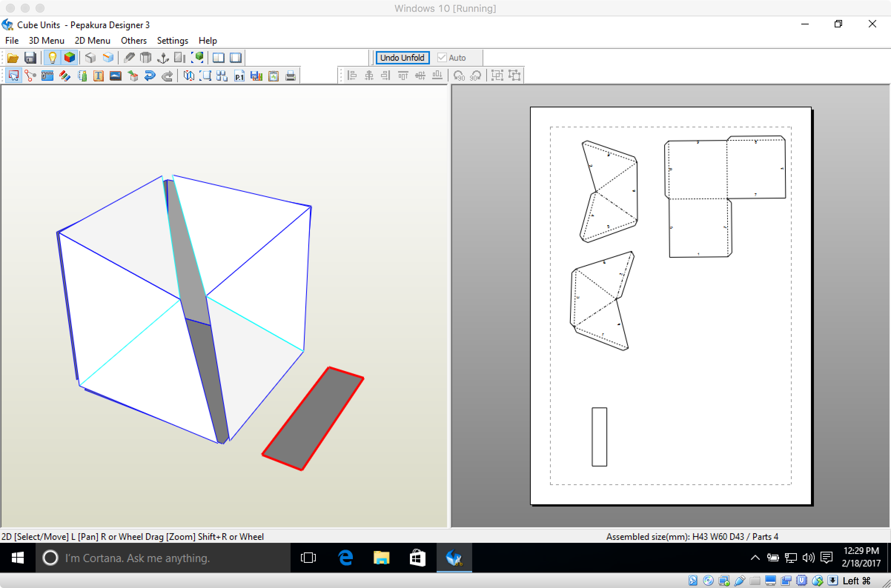Viewport: 891px width, 588px height.
Task: Click the Undo Unfold button
Action: click(403, 58)
